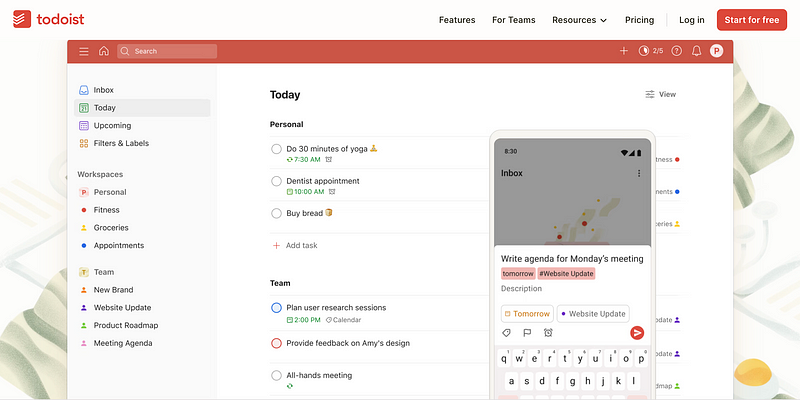Click the tomorrow highlighted tag in task text
The image size is (800, 400).
[518, 273]
